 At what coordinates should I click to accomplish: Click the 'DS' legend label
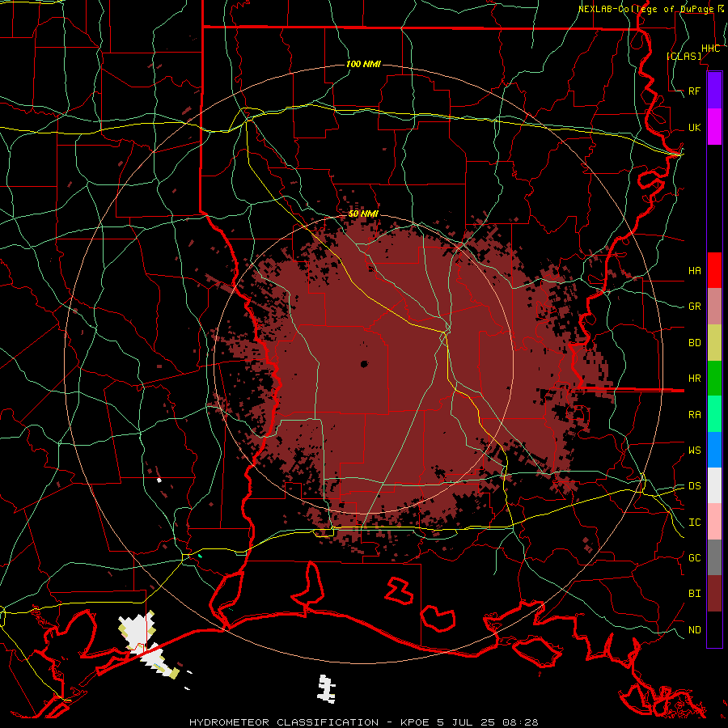(695, 486)
